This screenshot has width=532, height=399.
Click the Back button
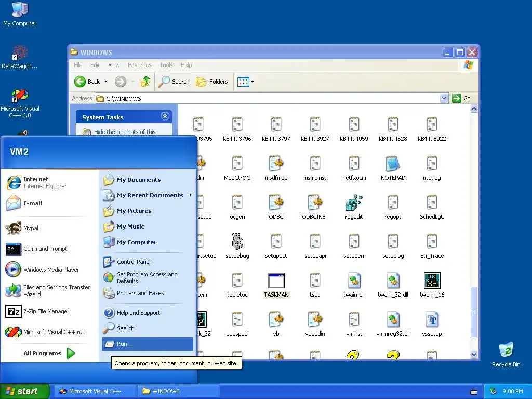click(x=87, y=82)
